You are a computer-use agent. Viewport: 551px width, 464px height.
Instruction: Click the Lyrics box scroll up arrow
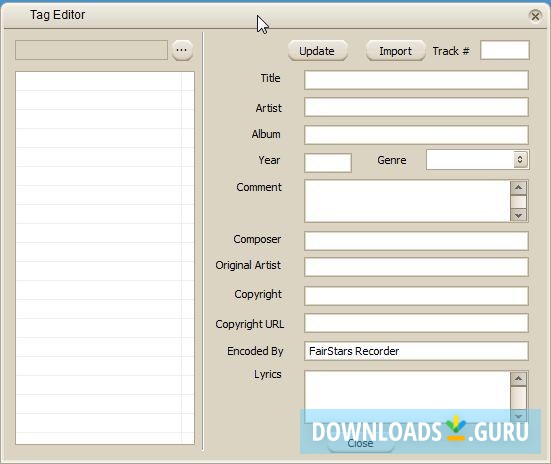(x=518, y=379)
